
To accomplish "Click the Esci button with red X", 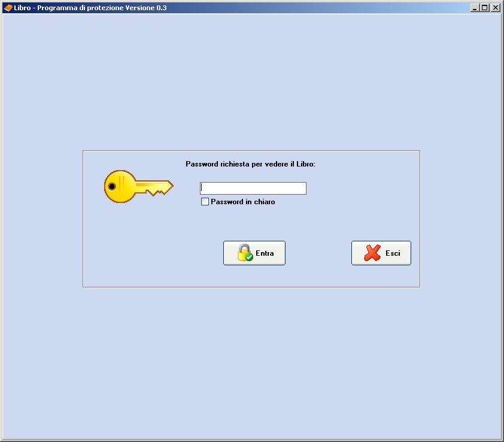I will tap(381, 253).
